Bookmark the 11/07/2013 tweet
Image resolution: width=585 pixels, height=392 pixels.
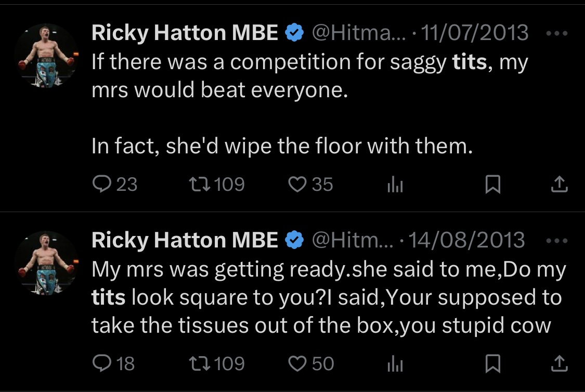(492, 185)
